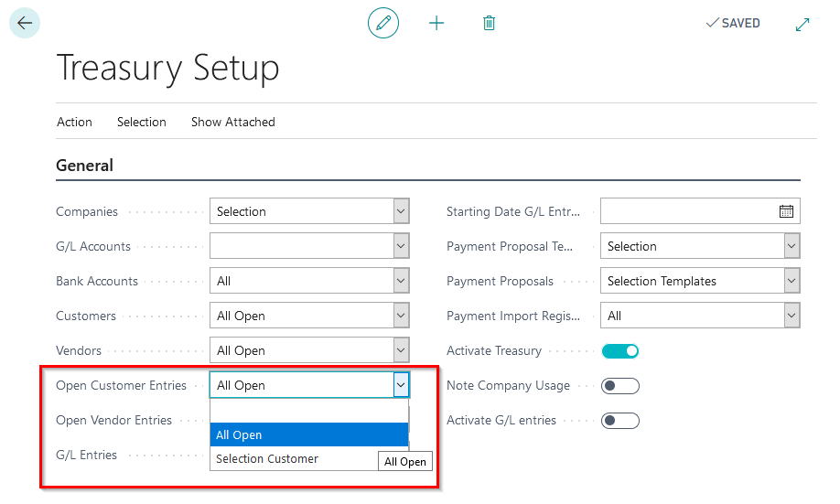Click the expand page arrows icon

(x=802, y=24)
